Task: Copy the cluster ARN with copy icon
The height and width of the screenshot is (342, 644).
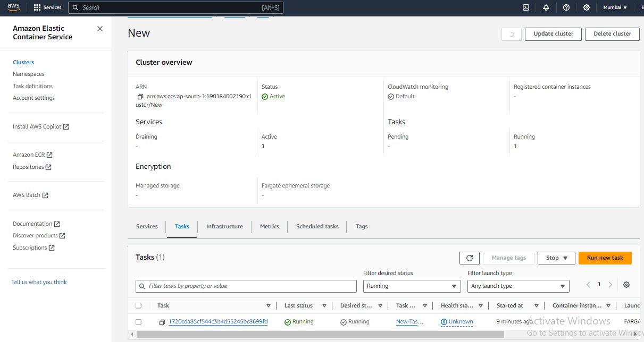Action: point(140,97)
